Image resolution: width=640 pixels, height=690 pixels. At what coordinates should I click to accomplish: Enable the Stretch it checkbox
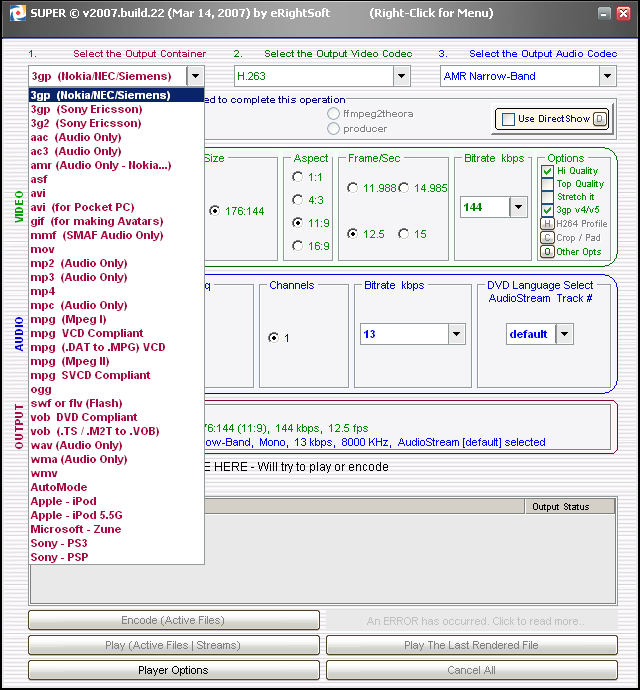547,197
